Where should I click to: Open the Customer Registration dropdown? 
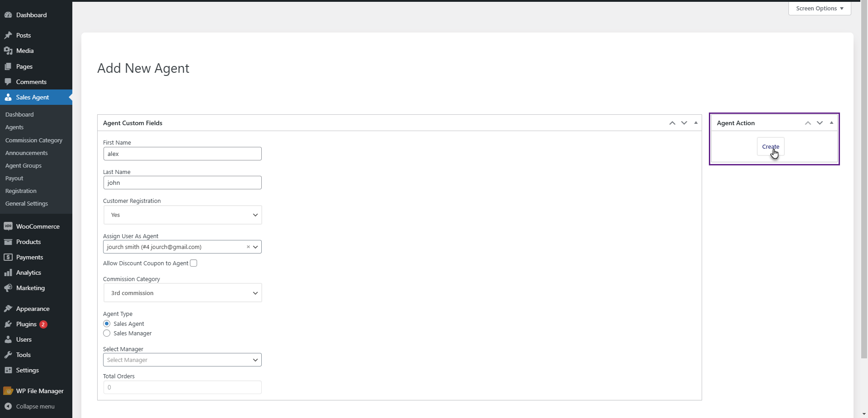coord(183,215)
